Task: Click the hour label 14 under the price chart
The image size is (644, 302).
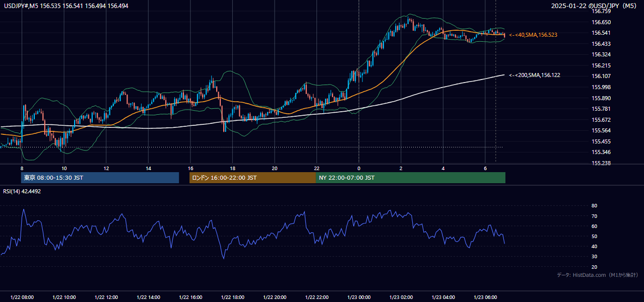Action: 148,168
